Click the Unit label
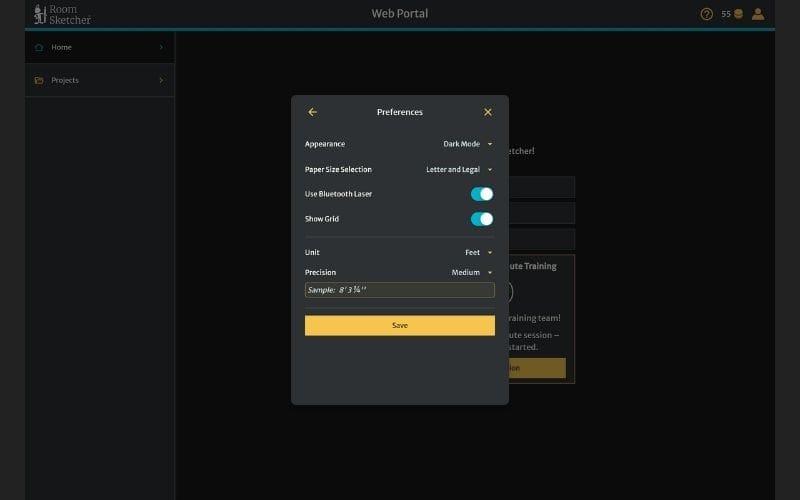This screenshot has height=500, width=800. (312, 253)
